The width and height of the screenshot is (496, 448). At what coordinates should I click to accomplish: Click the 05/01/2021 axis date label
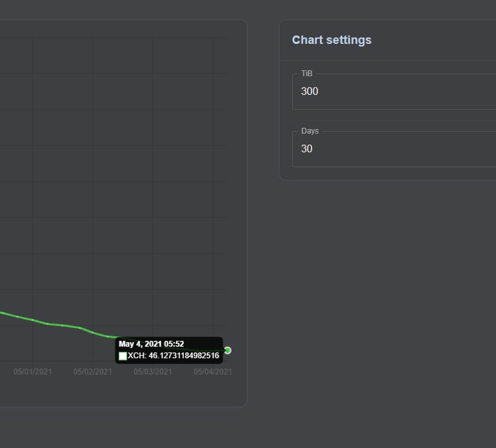33,372
